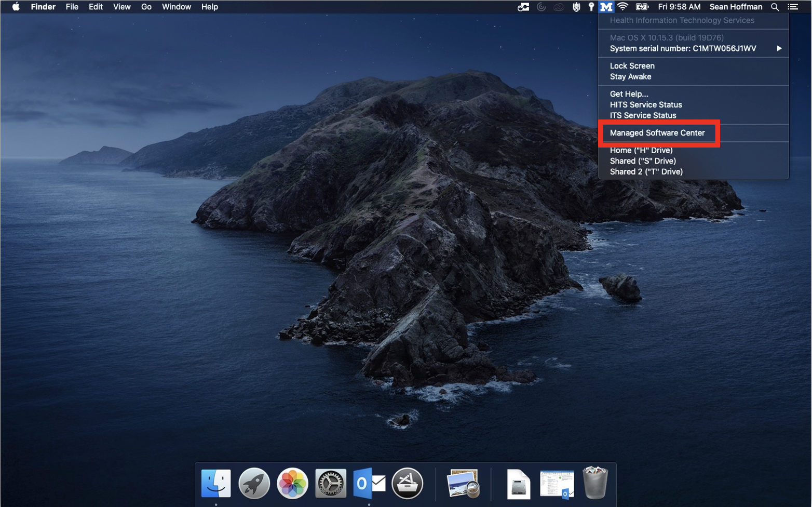812x507 pixels.
Task: Open the Sean Hoffman user menu
Action: pyautogui.click(x=736, y=7)
